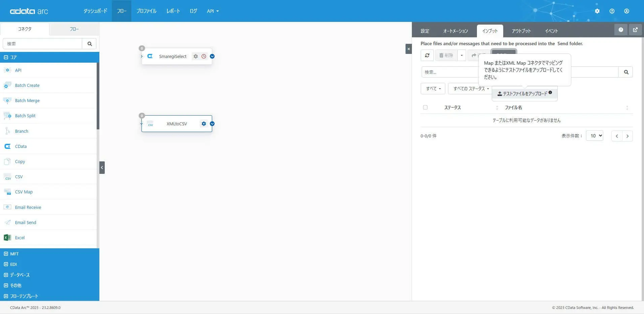
Task: Collapse the コア connector category
Action: click(x=50, y=57)
